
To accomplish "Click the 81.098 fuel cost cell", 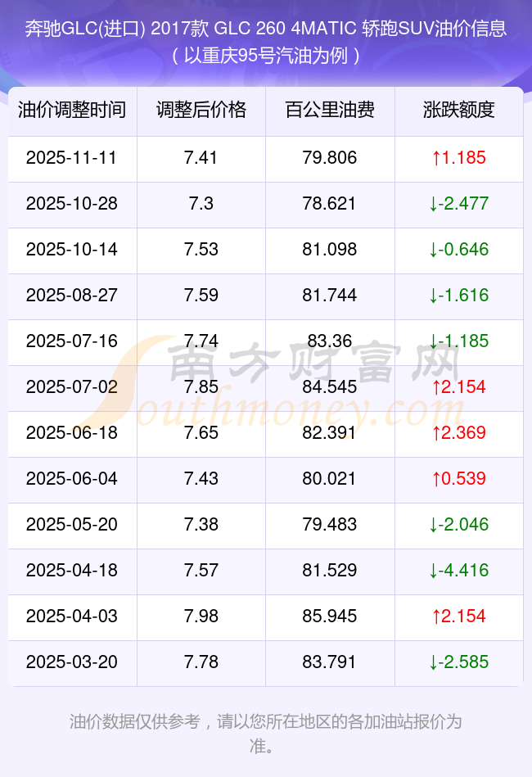I will 330,250.
